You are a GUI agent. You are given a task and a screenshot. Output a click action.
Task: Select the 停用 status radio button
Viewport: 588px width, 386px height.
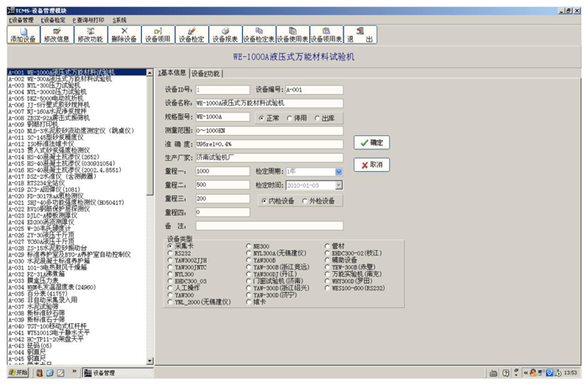point(288,117)
